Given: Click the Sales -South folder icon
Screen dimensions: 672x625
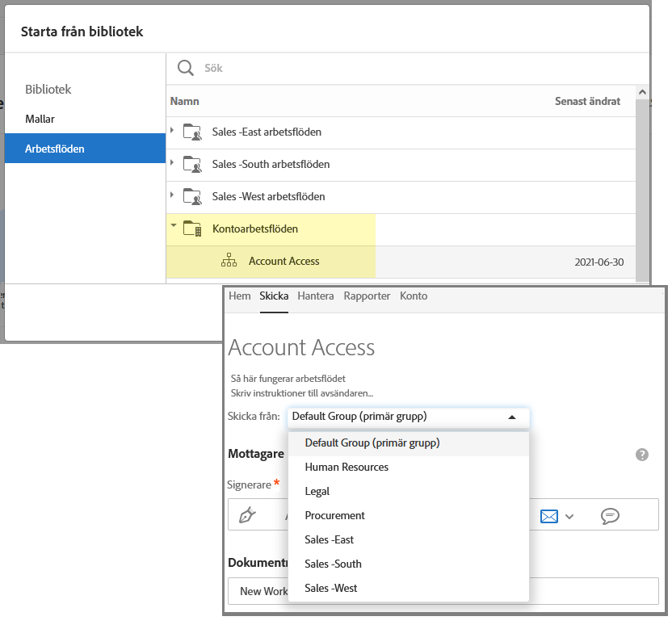Looking at the screenshot, I should [x=192, y=164].
